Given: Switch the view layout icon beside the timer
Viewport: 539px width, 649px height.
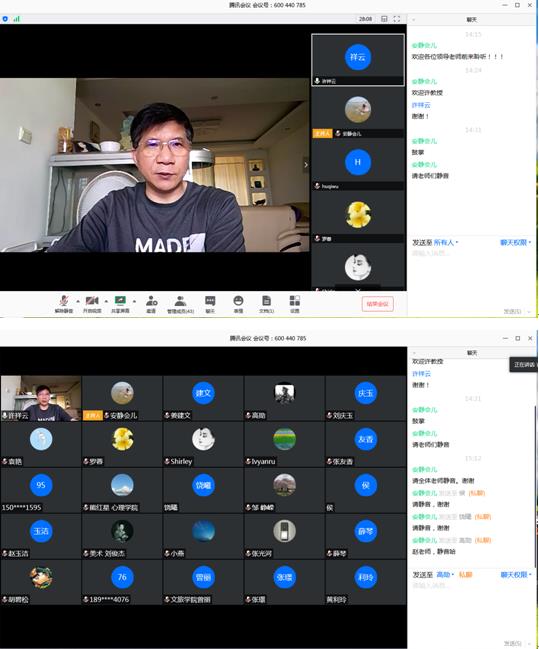Looking at the screenshot, I should tap(384, 19).
